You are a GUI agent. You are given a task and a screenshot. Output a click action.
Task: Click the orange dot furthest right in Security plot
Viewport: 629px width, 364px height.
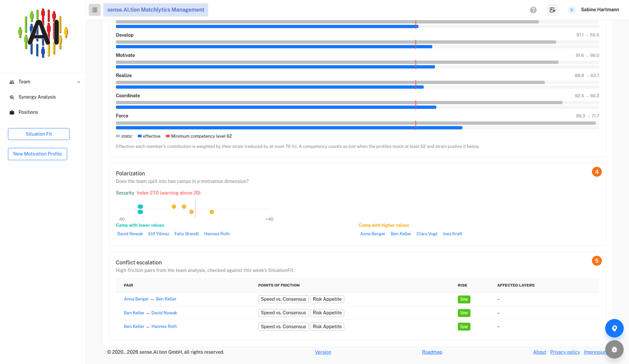coord(212,212)
